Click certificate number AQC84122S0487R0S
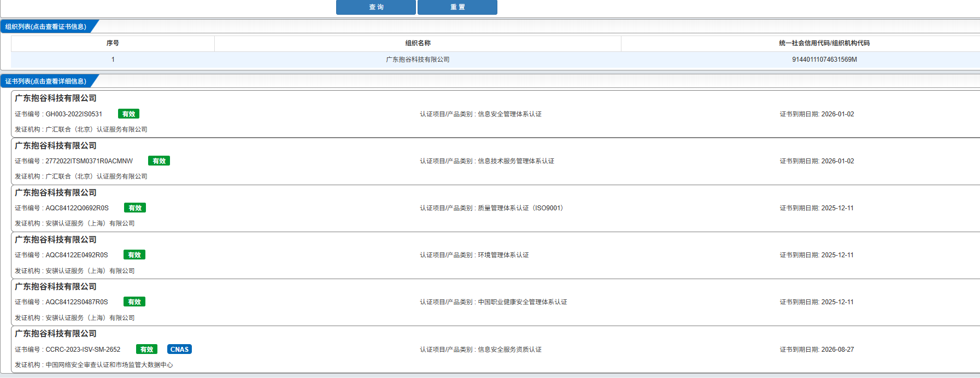The height and width of the screenshot is (378, 980). tap(77, 302)
